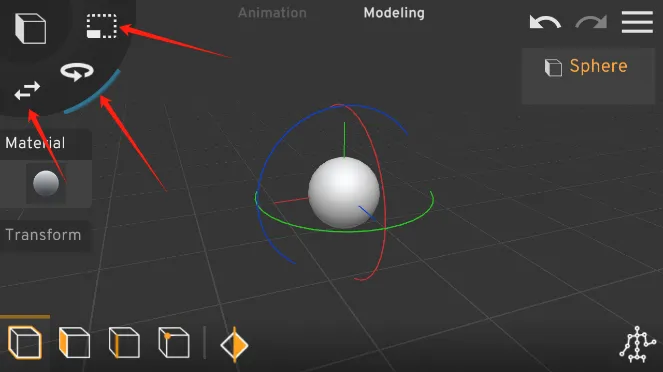Click the cube icon next to Sphere

click(553, 68)
